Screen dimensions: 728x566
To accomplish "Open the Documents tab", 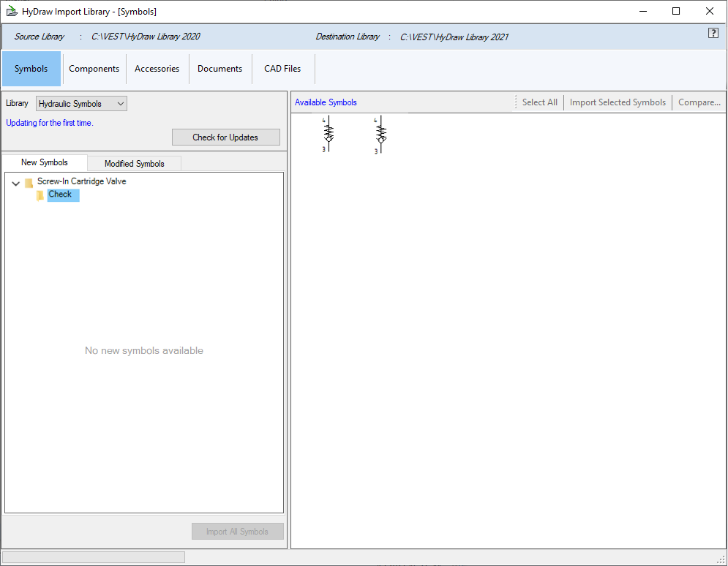I will 219,68.
